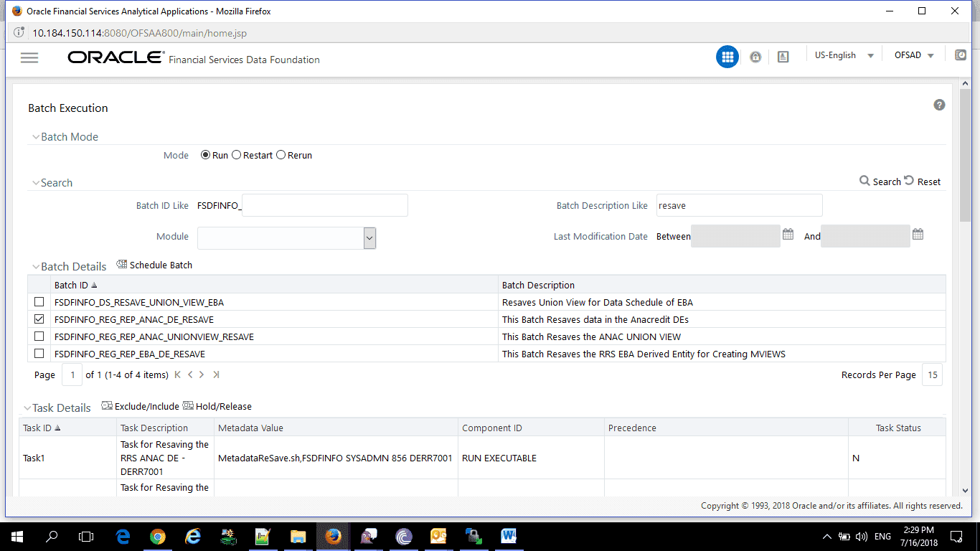Screen dimensions: 980x551
Task: Check FSDFINFO_REG_REP_EBA_DE_RESAVE batch checkbox
Action: (39, 354)
